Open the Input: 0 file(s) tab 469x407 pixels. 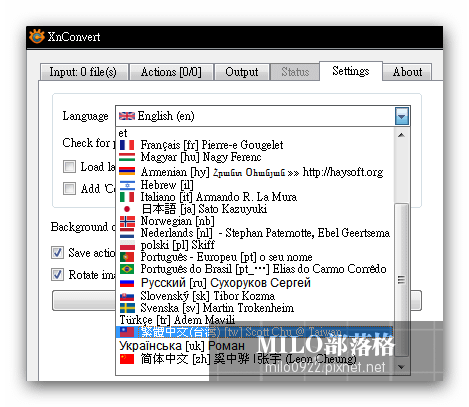point(84,72)
